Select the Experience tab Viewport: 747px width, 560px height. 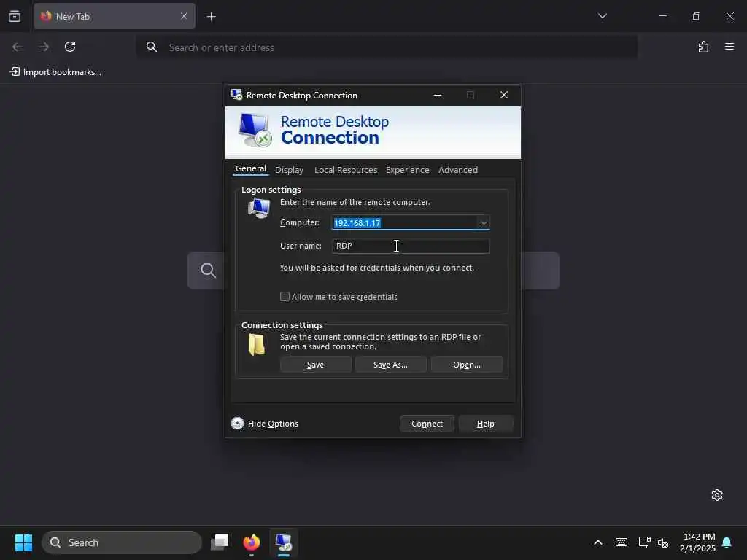coord(407,170)
